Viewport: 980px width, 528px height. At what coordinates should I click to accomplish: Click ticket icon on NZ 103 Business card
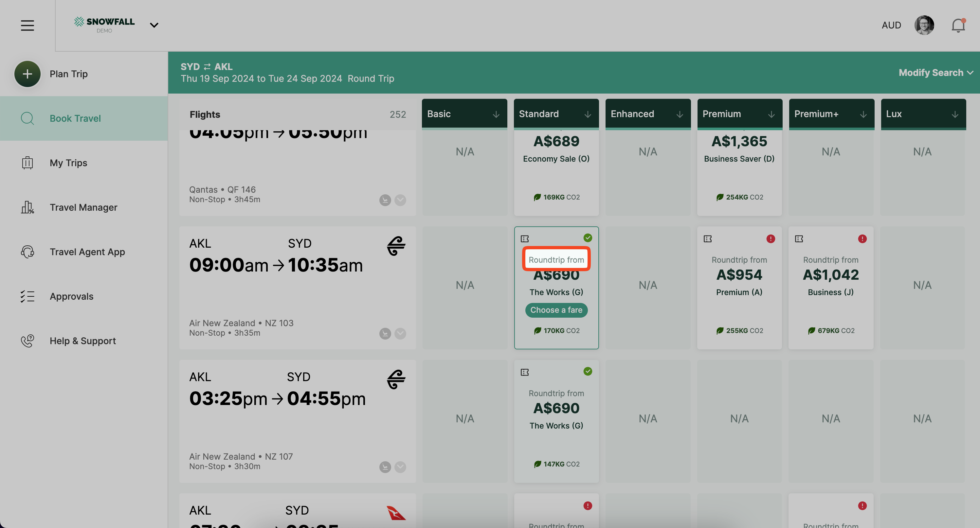coord(799,239)
